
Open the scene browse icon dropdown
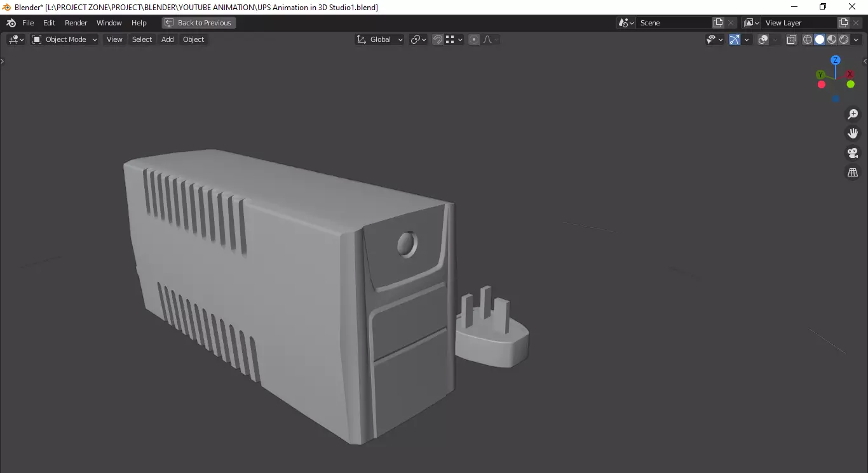pos(626,23)
